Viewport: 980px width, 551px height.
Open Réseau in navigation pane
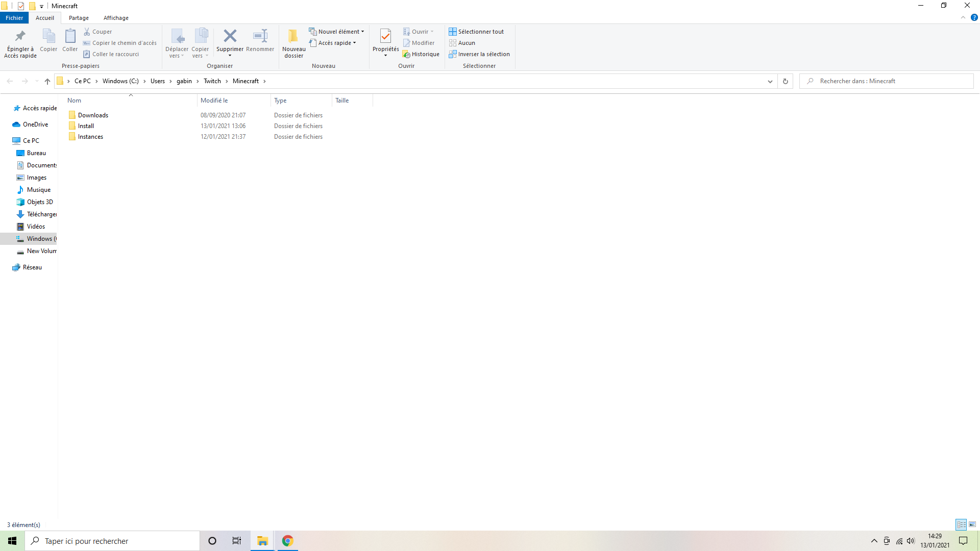(27, 267)
